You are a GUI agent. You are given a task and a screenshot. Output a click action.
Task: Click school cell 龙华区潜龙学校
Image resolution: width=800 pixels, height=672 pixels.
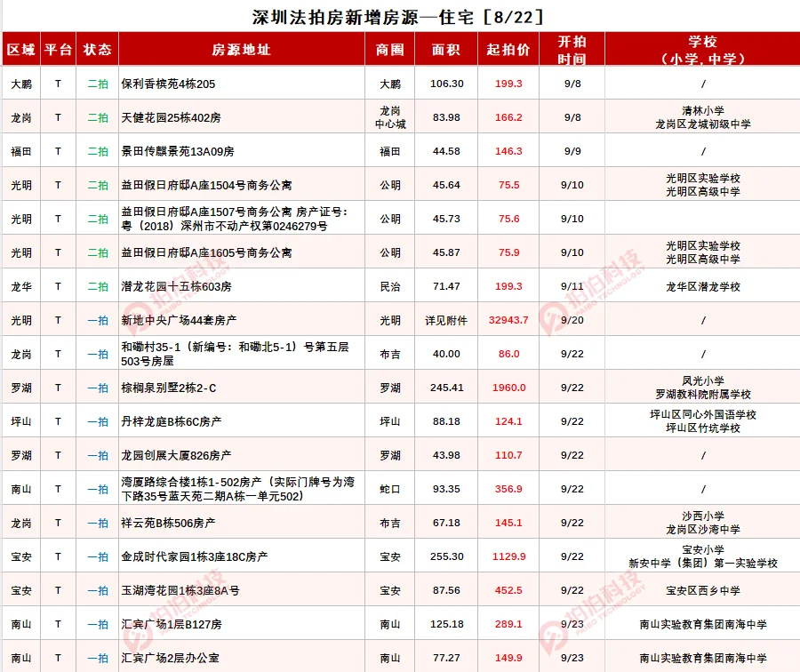(x=703, y=287)
